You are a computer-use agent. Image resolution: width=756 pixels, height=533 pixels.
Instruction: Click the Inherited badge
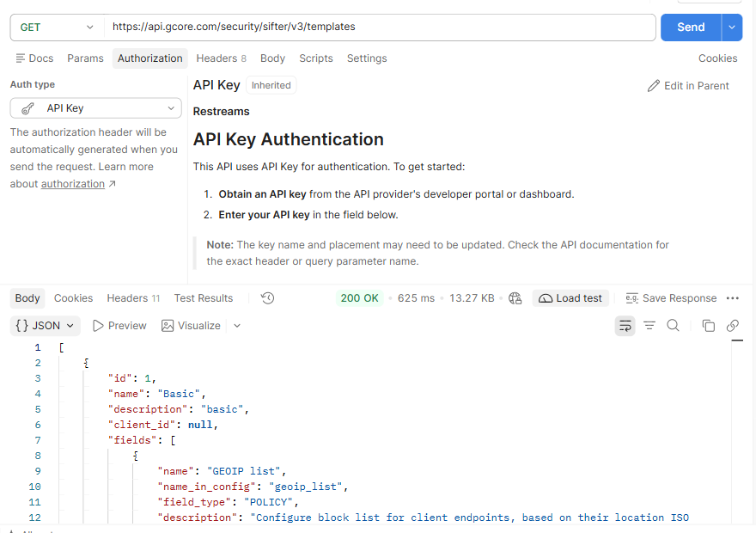pyautogui.click(x=271, y=85)
